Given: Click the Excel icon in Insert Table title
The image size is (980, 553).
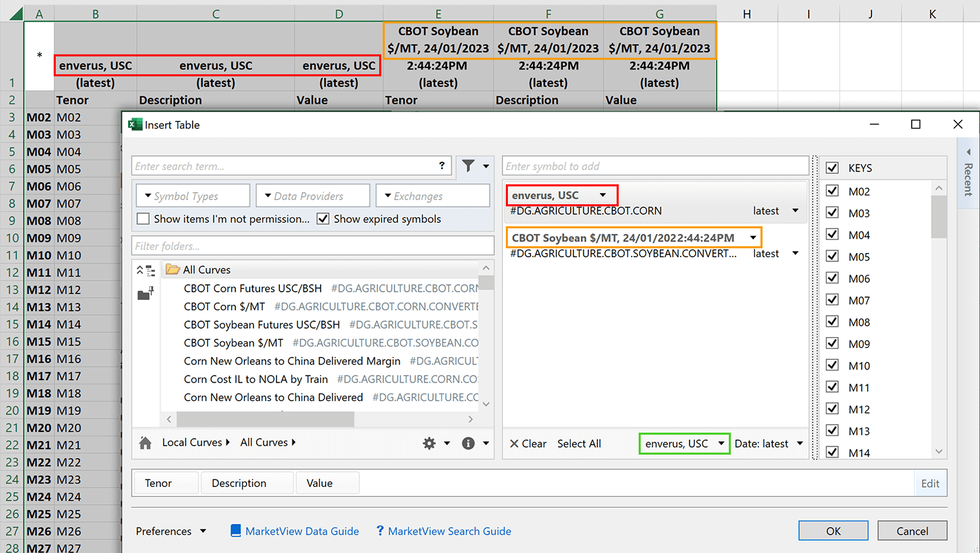Looking at the screenshot, I should (x=135, y=124).
